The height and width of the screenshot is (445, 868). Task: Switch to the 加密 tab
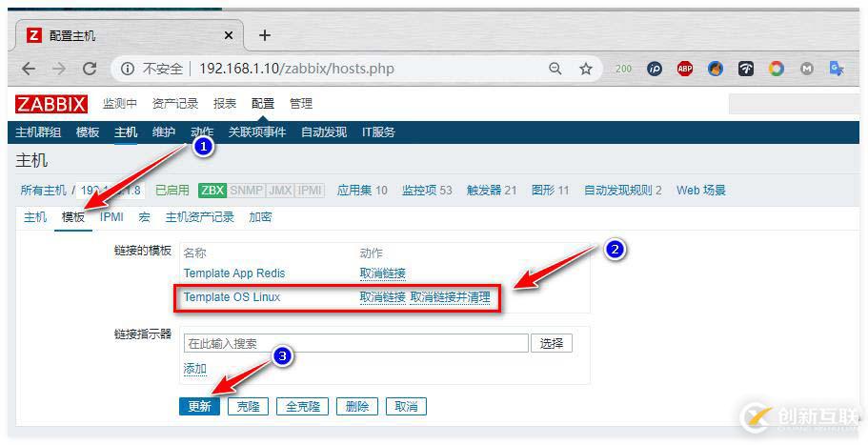coord(260,217)
